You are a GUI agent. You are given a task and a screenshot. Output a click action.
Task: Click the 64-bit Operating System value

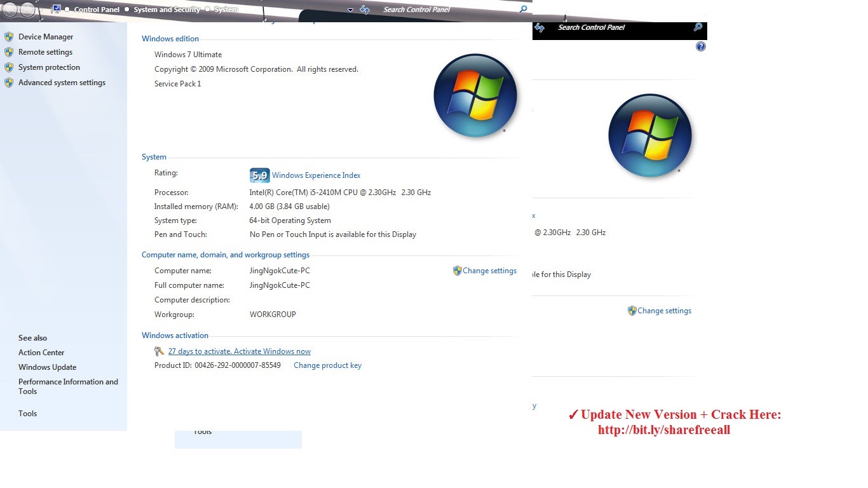coord(290,220)
